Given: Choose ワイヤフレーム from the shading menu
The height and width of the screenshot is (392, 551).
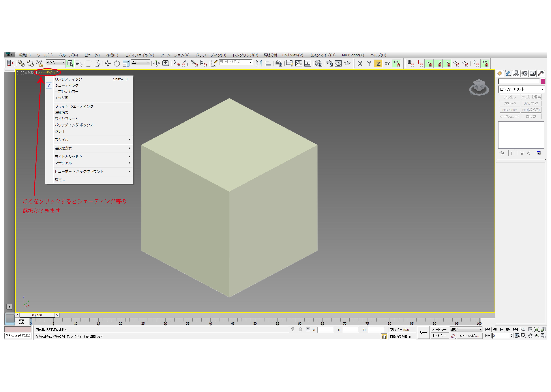Looking at the screenshot, I should tap(67, 119).
